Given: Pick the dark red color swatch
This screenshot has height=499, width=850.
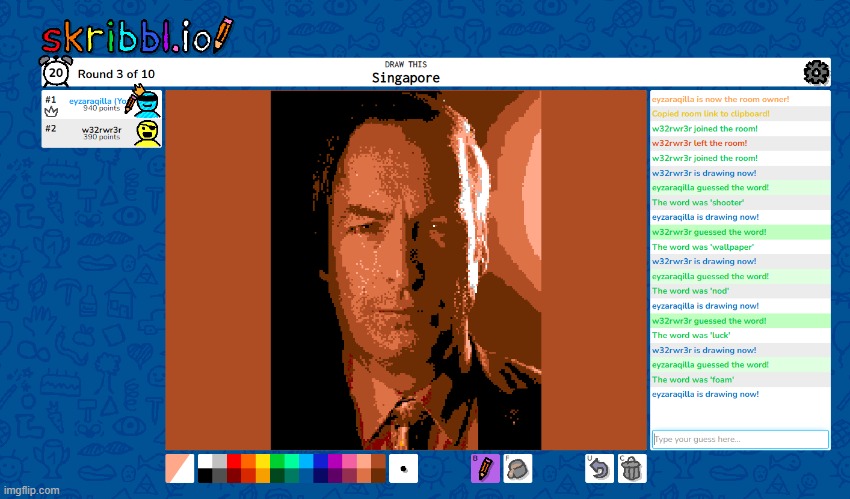Looking at the screenshot, I should point(234,476).
